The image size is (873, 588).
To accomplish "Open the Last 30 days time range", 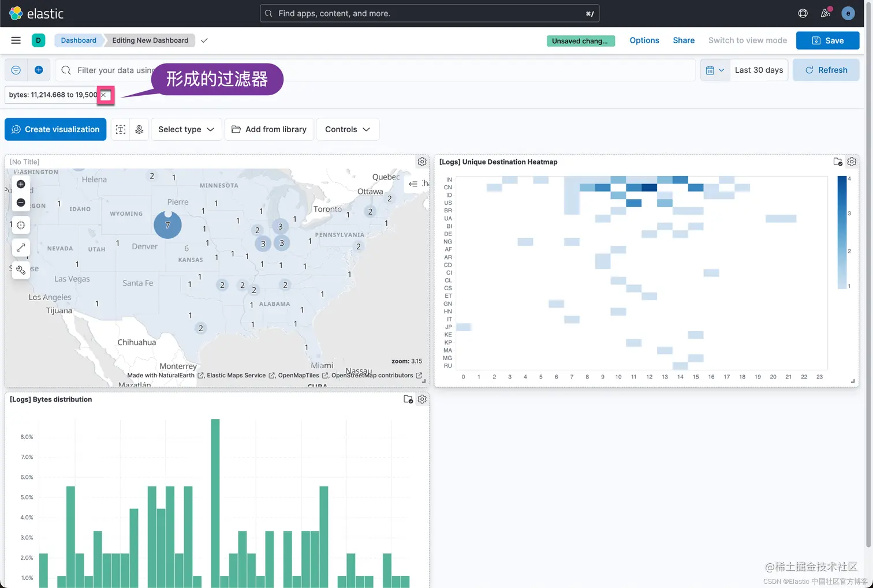I will point(759,70).
